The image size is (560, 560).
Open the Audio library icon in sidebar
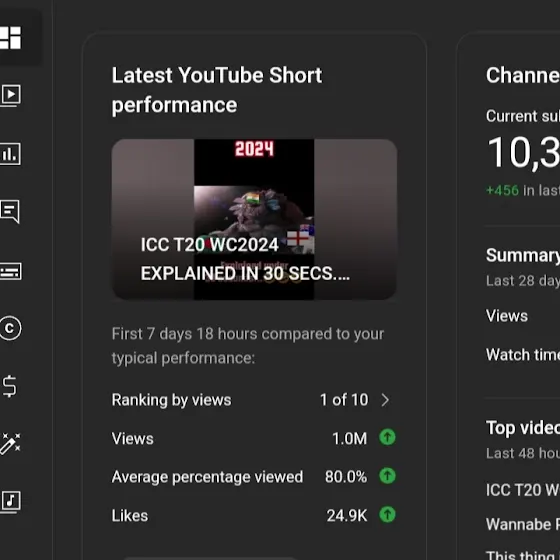[x=10, y=502]
